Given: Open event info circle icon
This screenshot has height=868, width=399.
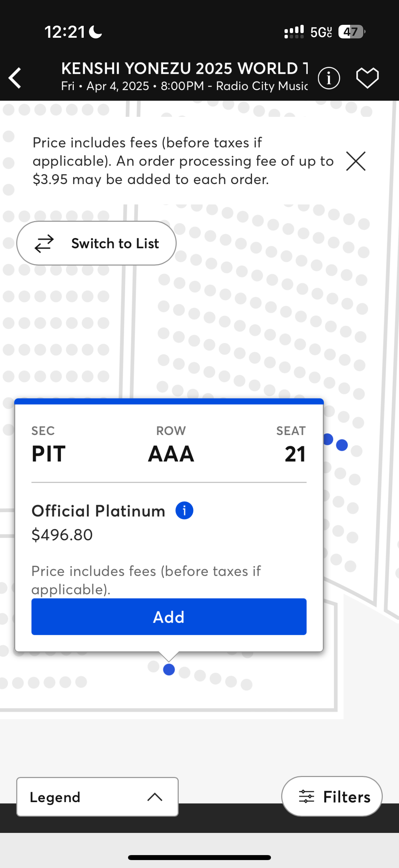Looking at the screenshot, I should click(x=329, y=78).
